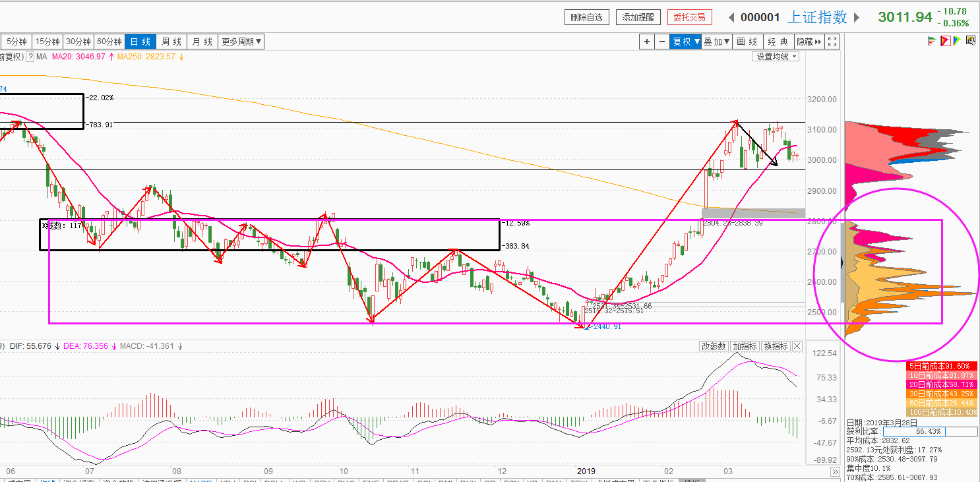Select MACD tab in bottom indicator bar

(x=201, y=481)
